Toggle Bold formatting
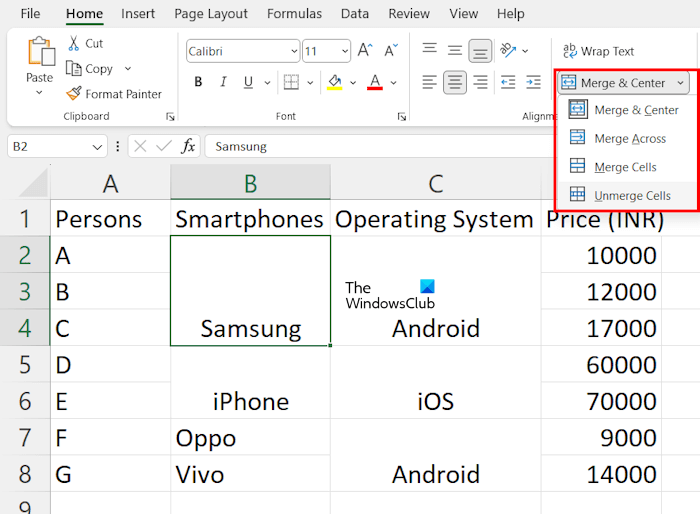This screenshot has height=514, width=700. click(198, 82)
